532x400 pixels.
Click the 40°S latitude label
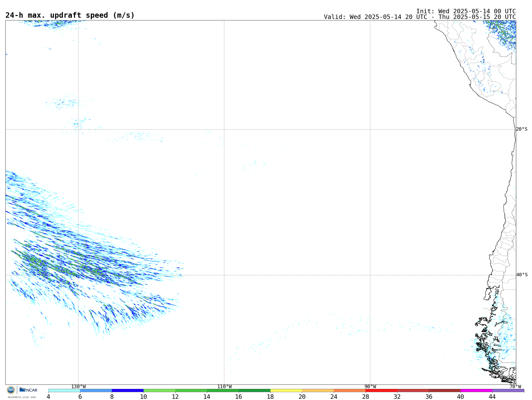coord(522,275)
